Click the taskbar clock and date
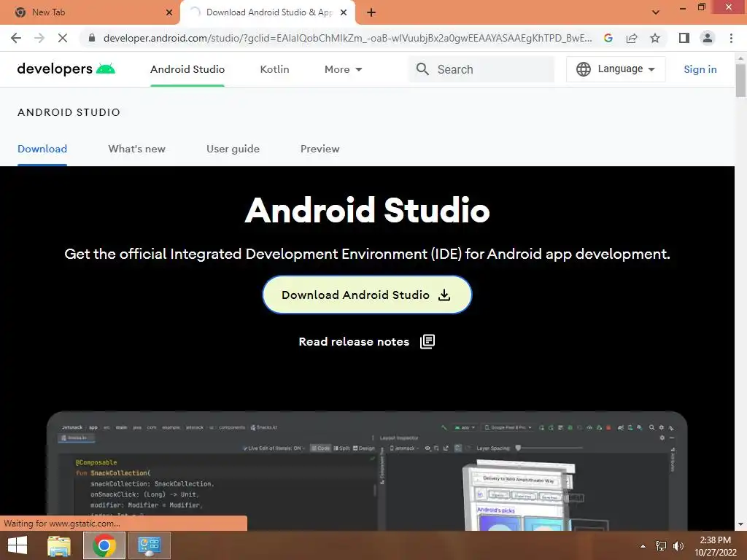This screenshot has height=560, width=747. click(715, 546)
